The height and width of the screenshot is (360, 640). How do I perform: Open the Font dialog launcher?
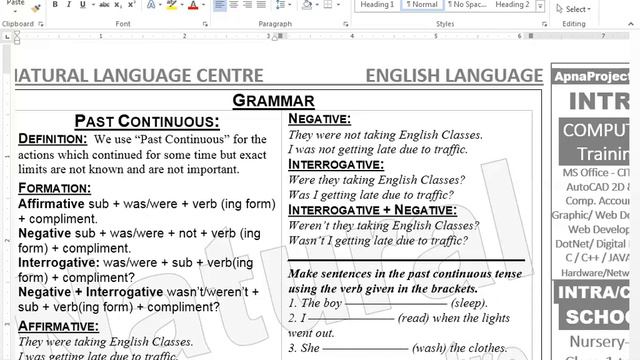[x=205, y=24]
